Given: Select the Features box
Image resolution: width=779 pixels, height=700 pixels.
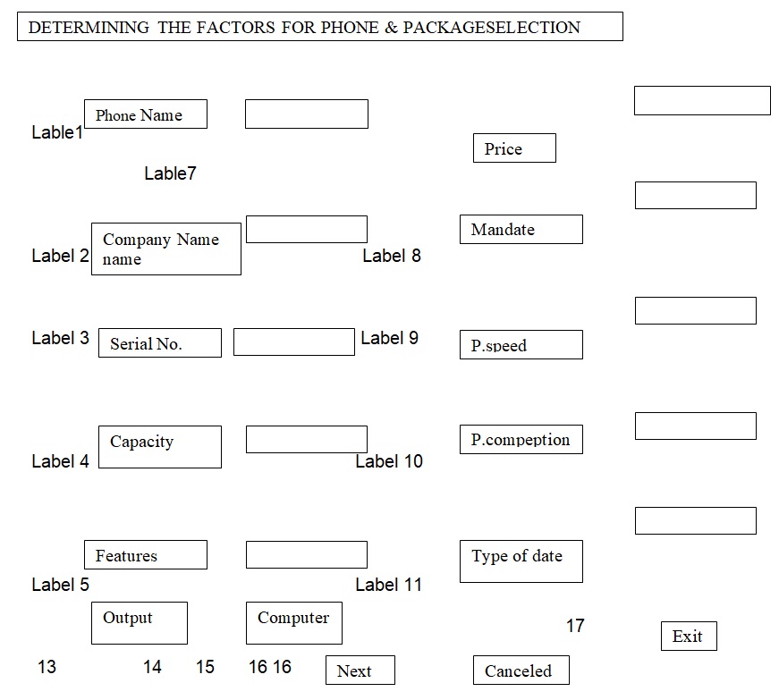Looking at the screenshot, I should point(145,555).
